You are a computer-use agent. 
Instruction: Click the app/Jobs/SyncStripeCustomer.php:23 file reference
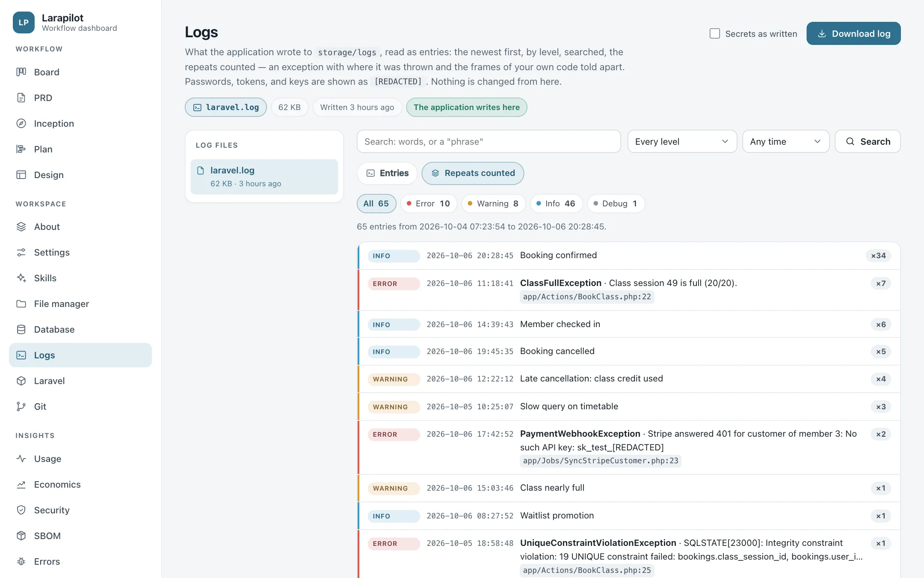click(x=600, y=461)
